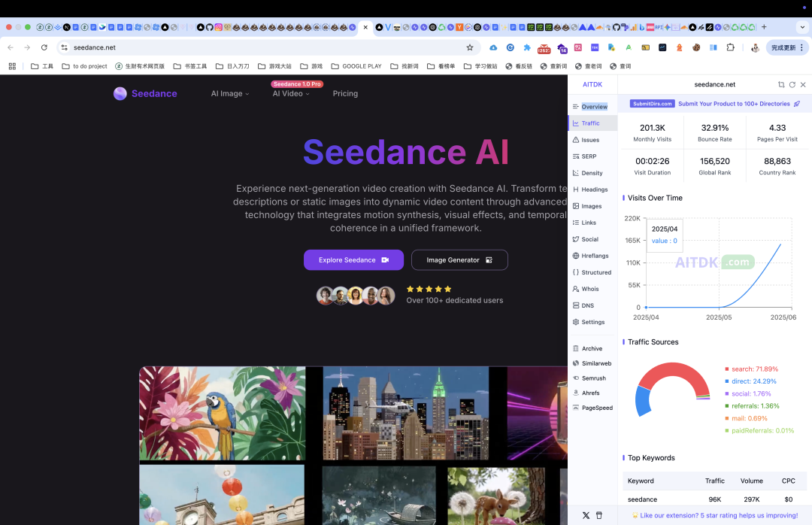Click the Explore Seedance button
Image resolution: width=812 pixels, height=525 pixels.
tap(353, 260)
